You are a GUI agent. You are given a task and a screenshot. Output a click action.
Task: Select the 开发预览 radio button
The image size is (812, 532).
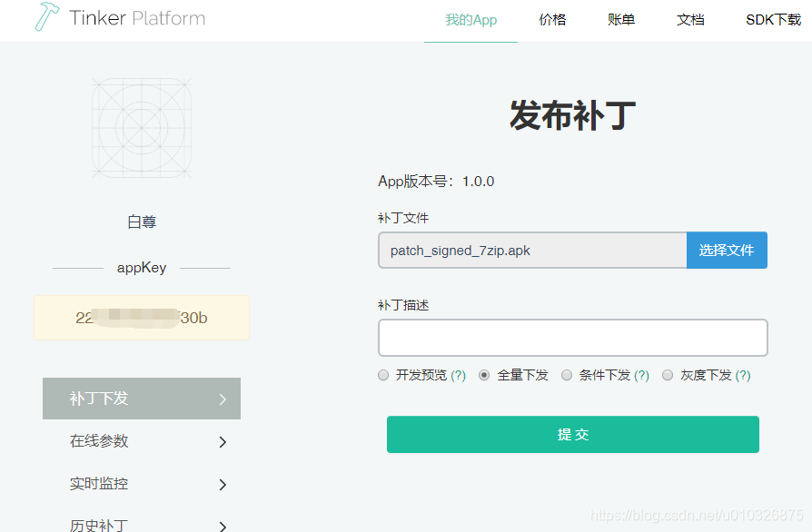[383, 375]
